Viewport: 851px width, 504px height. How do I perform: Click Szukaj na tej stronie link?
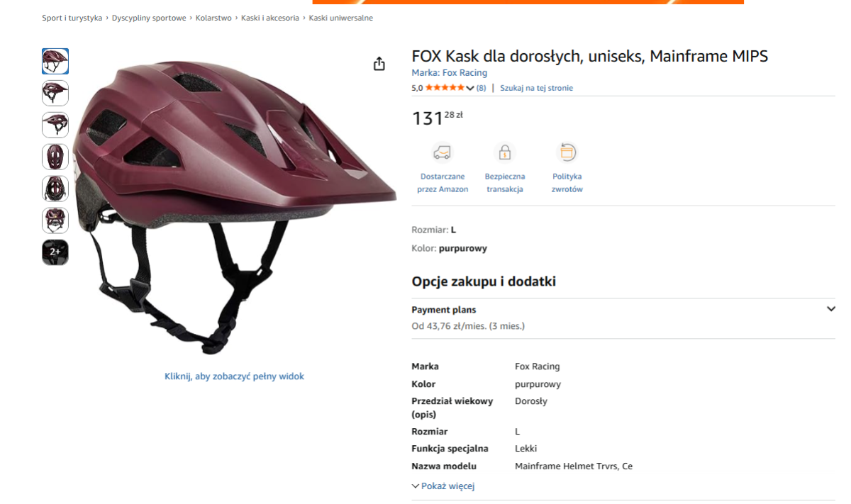536,88
